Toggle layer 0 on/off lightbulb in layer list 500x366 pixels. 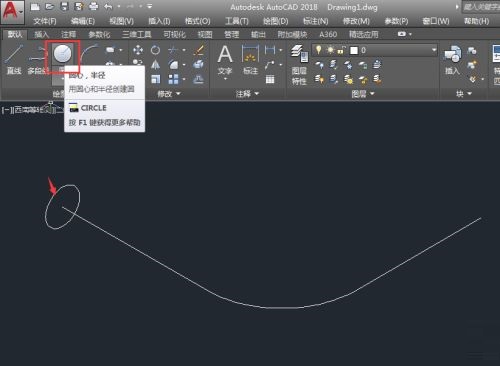coord(319,50)
